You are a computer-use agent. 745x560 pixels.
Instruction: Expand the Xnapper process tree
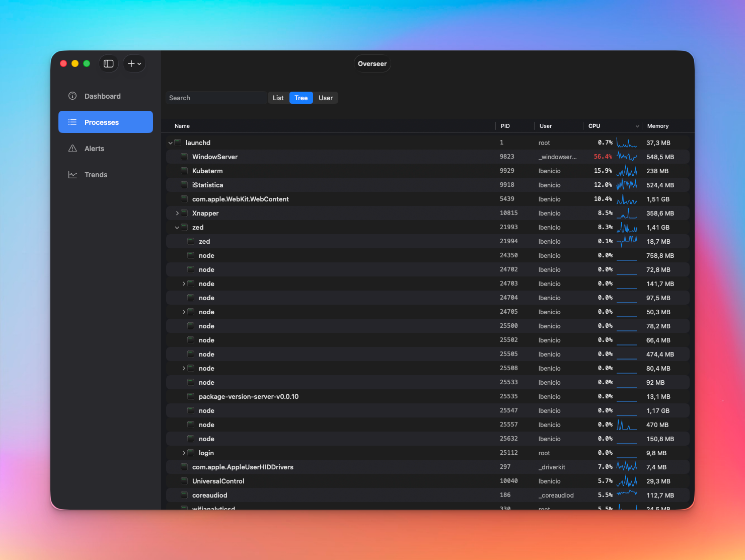[176, 213]
